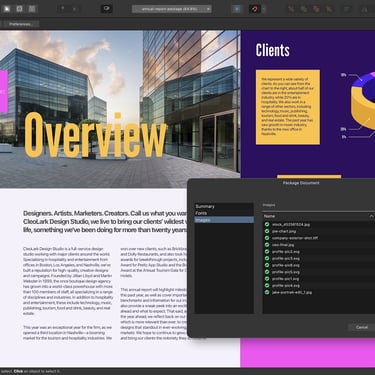The image size is (375, 375).
Task: Click green check icon beside jake-portrait-edit_1.jpg
Action: point(267,292)
